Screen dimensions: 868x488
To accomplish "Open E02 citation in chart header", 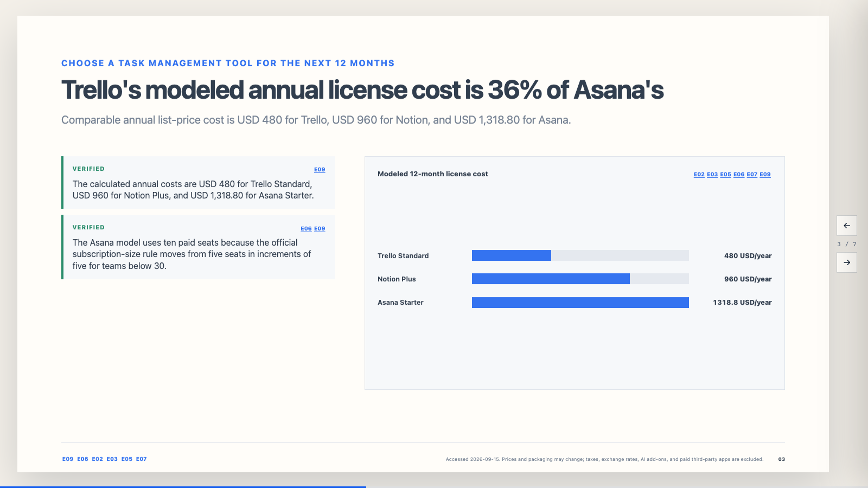I will pyautogui.click(x=699, y=175).
